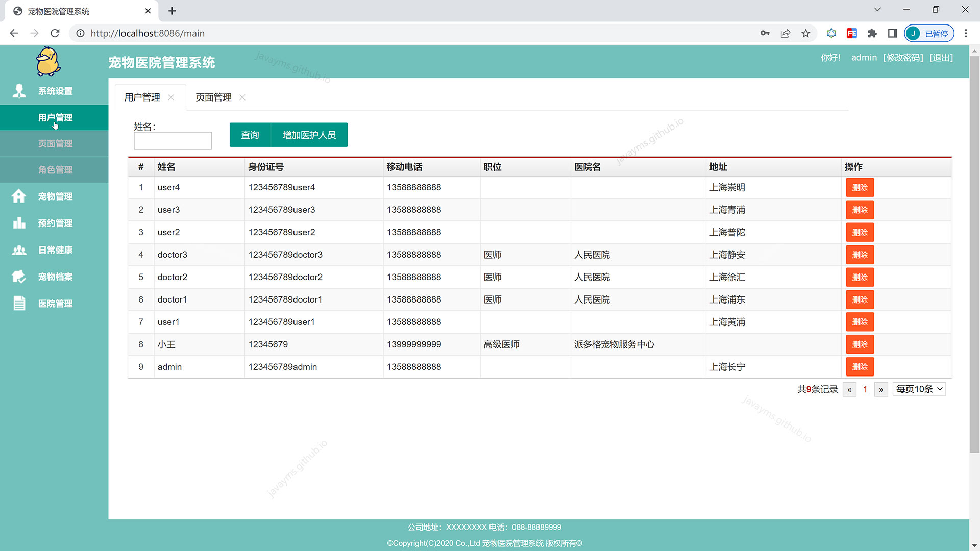980x551 pixels.
Task: Expand the 宠物档案 menu section
Action: [54, 277]
